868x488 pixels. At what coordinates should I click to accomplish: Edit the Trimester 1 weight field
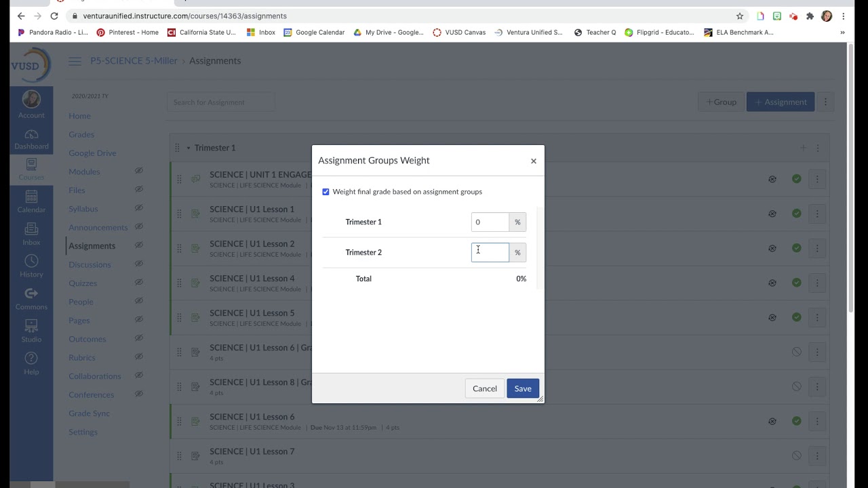pos(490,222)
